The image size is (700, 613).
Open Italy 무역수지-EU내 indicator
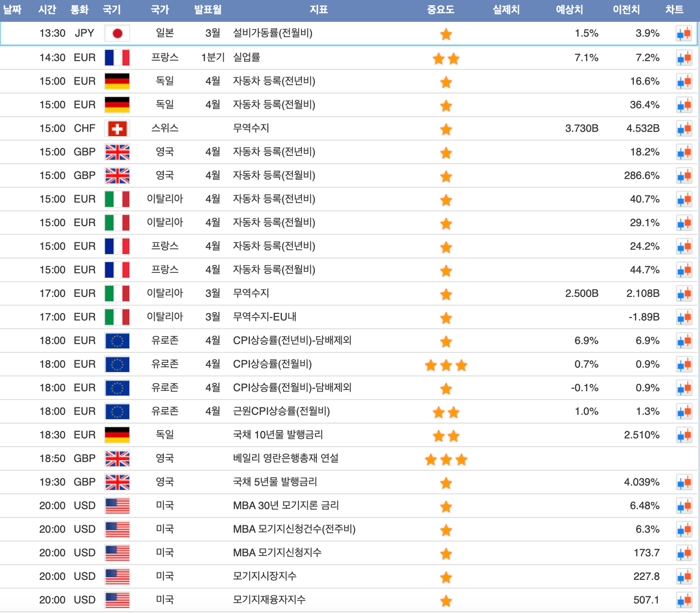[x=264, y=317]
